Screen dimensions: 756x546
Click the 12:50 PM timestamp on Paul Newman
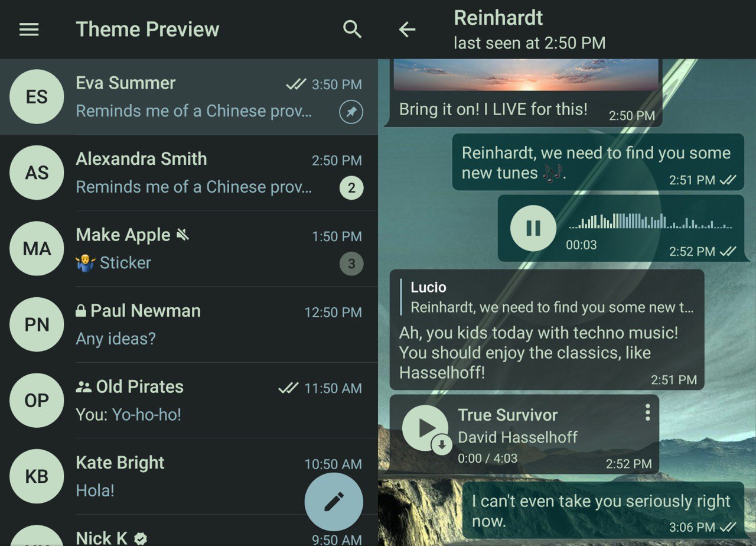coord(333,313)
